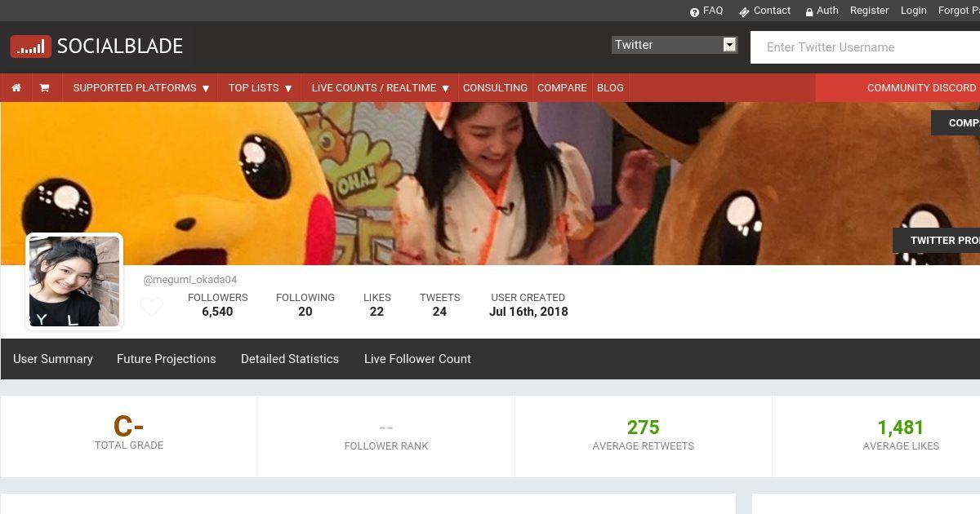Image resolution: width=980 pixels, height=514 pixels.
Task: Switch to the Detailed Statistics tab
Action: click(290, 359)
